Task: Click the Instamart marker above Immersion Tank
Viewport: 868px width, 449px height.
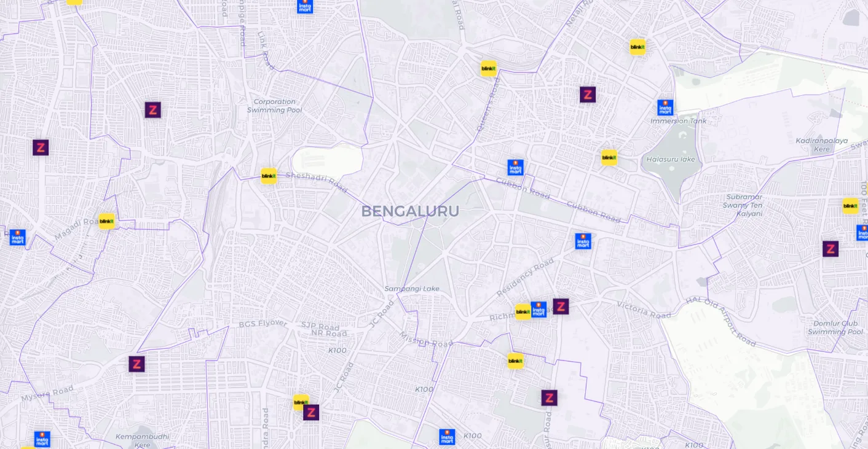Action: pos(665,107)
